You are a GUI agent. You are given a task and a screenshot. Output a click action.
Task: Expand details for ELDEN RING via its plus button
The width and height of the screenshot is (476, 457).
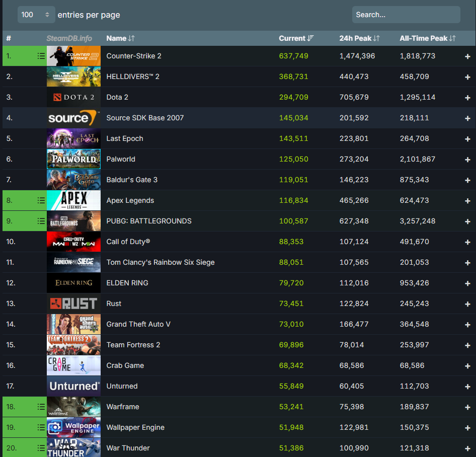467,283
